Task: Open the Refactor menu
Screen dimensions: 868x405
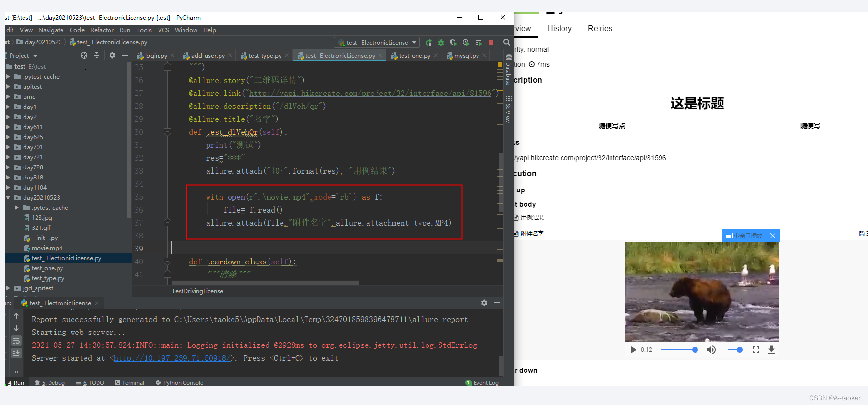Action: click(102, 30)
